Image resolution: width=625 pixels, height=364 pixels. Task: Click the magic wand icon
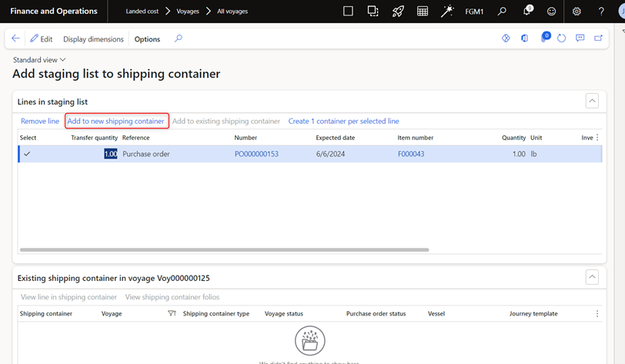click(x=447, y=12)
